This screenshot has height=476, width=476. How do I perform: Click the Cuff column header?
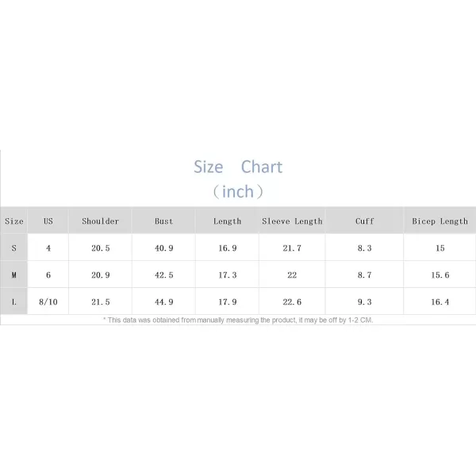click(x=365, y=221)
